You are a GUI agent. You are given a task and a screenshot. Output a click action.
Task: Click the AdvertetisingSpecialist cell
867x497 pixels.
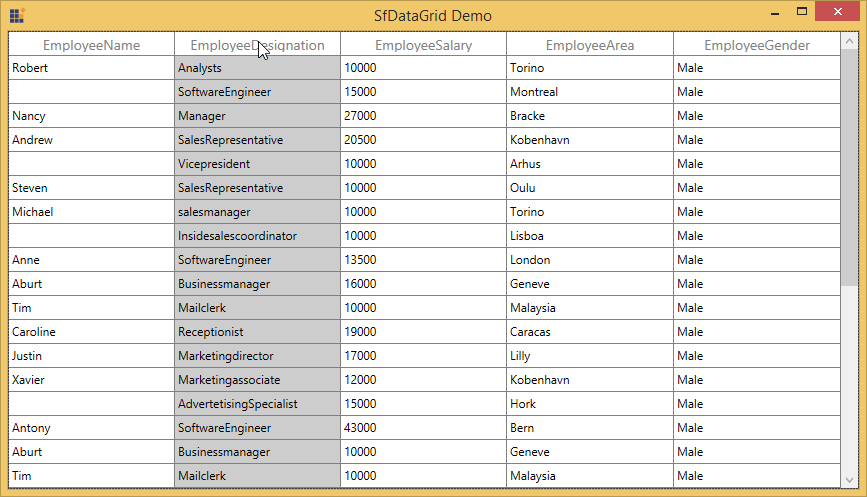(x=257, y=404)
